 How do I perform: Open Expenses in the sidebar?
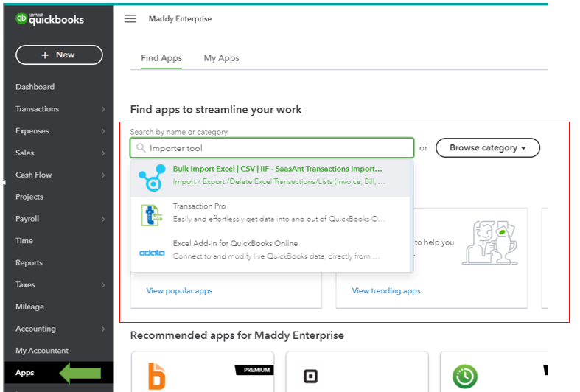coord(32,131)
